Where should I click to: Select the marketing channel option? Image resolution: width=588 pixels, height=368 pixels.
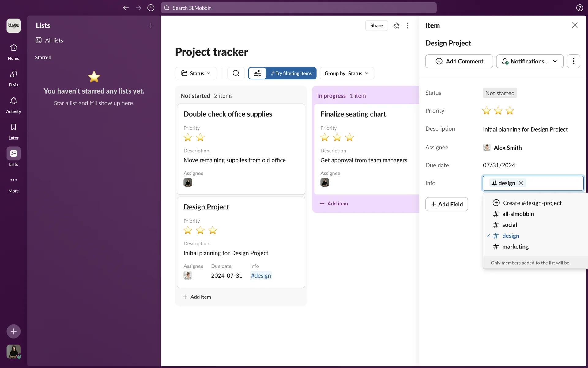coord(515,247)
